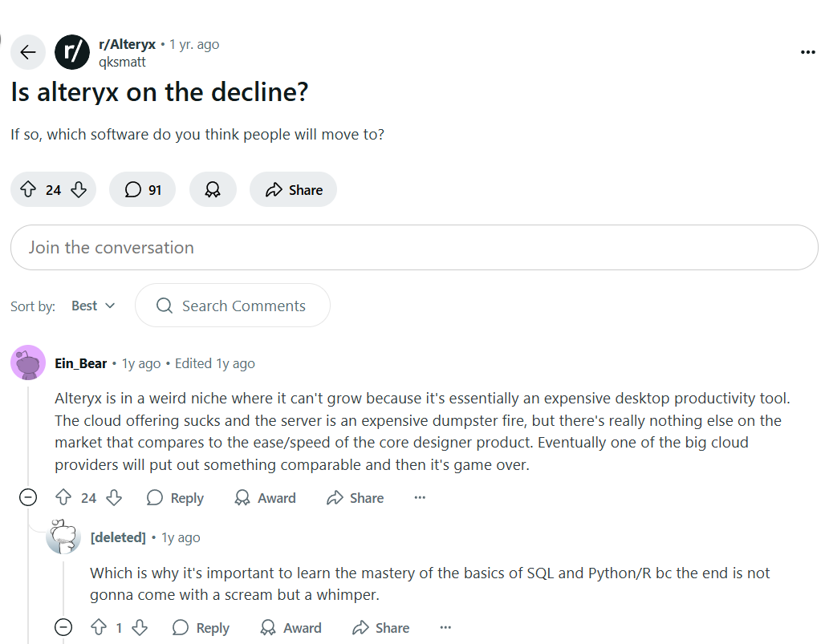The image size is (821, 644).
Task: Collapse the deleted user's reply
Action: pyautogui.click(x=63, y=627)
